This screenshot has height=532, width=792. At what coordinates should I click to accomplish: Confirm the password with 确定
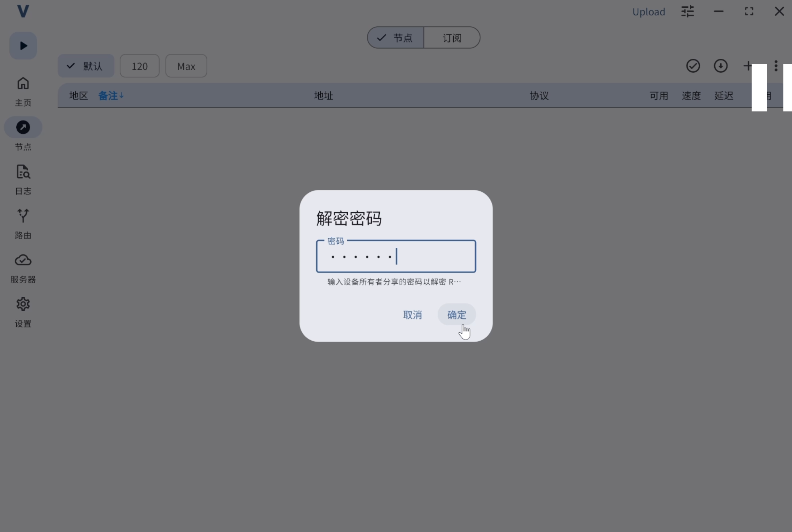click(456, 315)
